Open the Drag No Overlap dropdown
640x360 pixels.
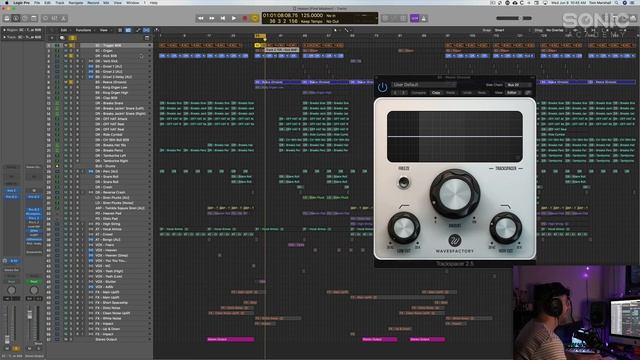tap(558, 30)
